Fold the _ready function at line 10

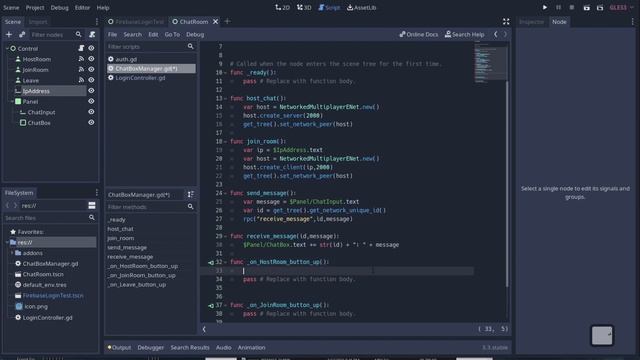225,73
